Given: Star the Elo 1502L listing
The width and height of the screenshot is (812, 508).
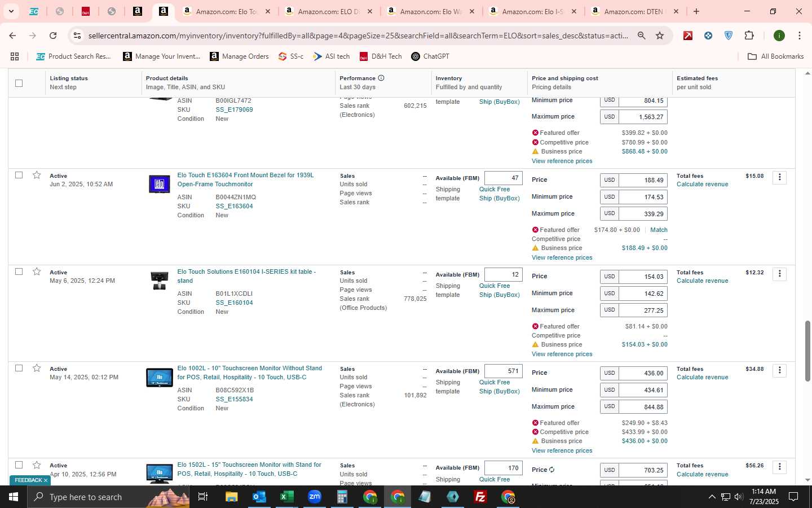Looking at the screenshot, I should pos(37,465).
